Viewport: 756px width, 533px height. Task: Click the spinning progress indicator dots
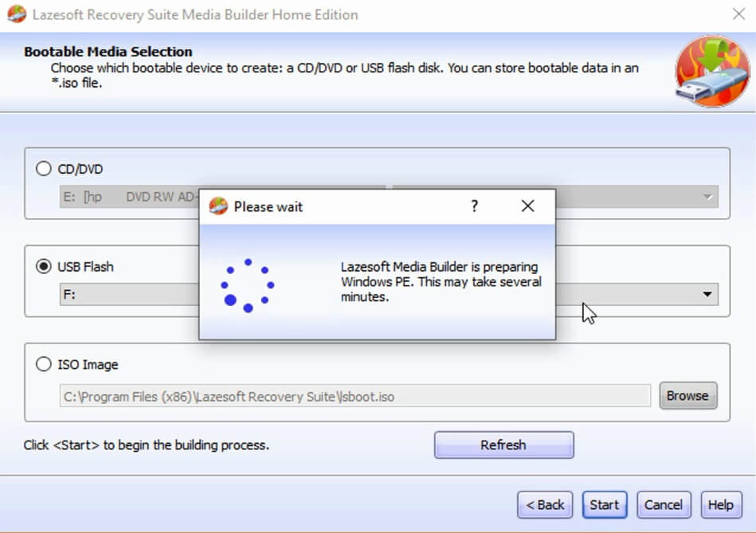click(247, 285)
